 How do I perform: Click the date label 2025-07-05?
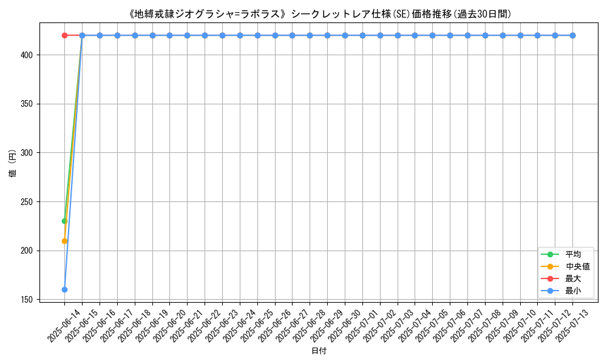point(432,326)
